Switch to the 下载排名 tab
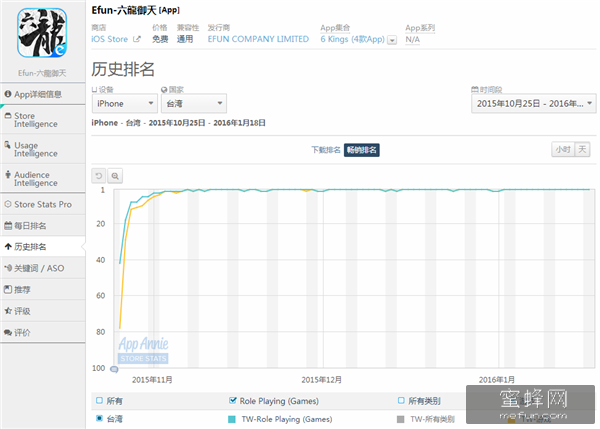600x429 pixels. [x=326, y=150]
